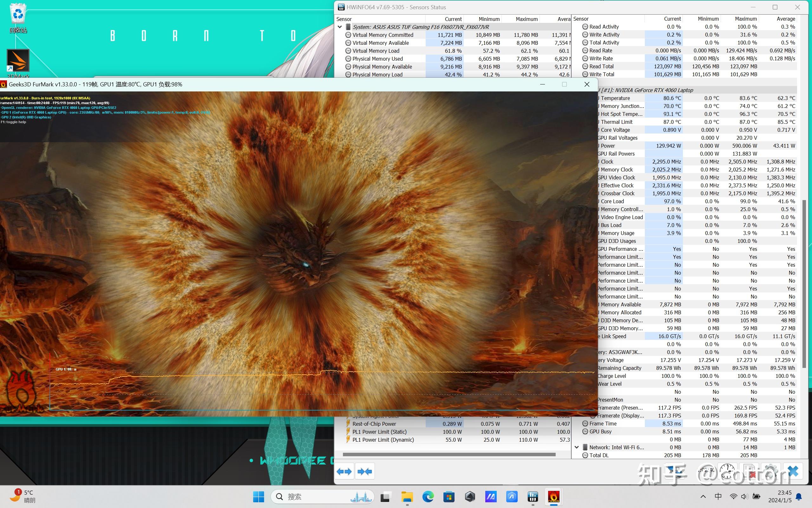
Task: Open the volume tray icon
Action: (x=744, y=497)
